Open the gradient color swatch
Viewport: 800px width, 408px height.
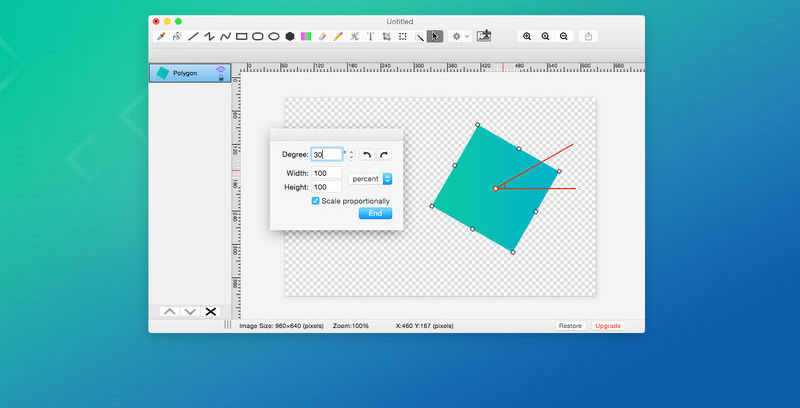click(x=306, y=36)
